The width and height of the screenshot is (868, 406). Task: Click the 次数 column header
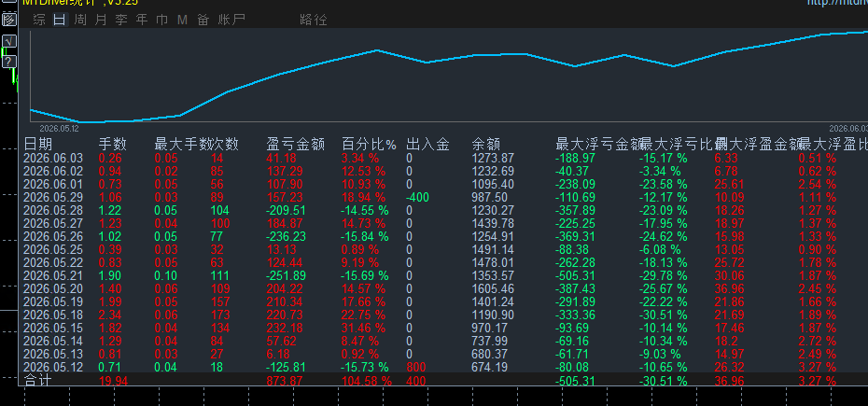(225, 145)
